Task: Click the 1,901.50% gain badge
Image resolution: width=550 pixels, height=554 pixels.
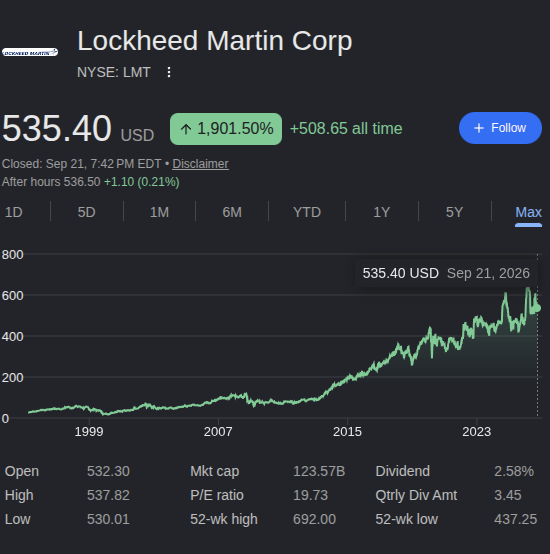Action: 226,129
